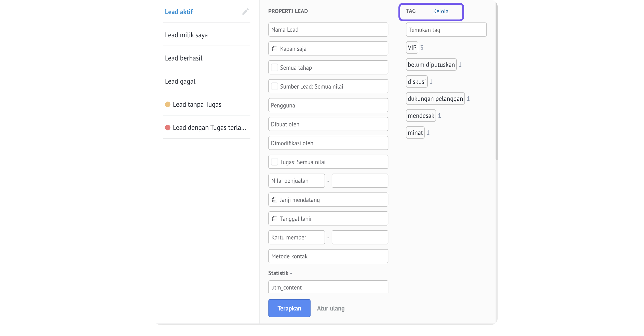Viewport: 644px width, 336px height.
Task: Open the Pengguna dropdown field
Action: (328, 105)
